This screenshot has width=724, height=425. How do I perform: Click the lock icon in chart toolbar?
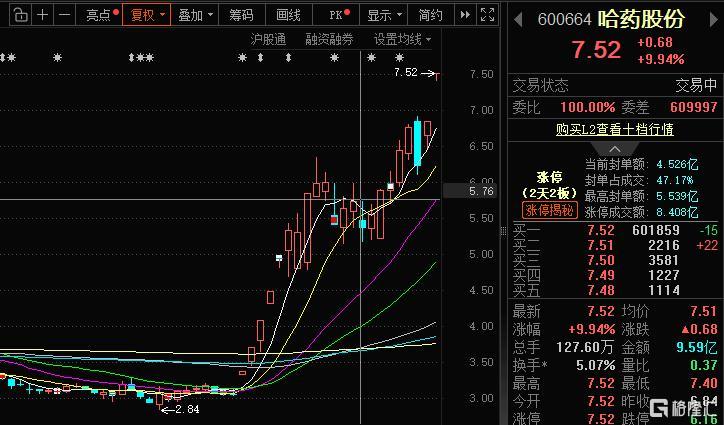point(20,15)
